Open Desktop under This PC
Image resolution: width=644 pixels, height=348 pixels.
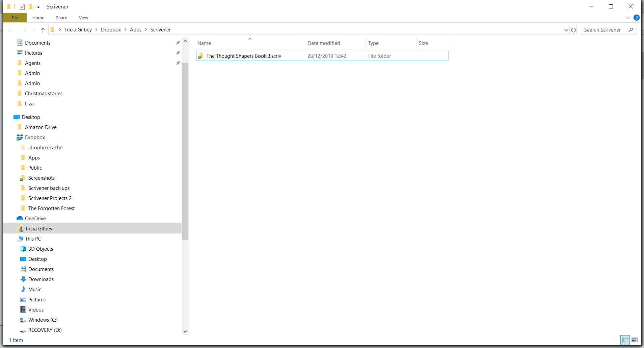tap(37, 259)
